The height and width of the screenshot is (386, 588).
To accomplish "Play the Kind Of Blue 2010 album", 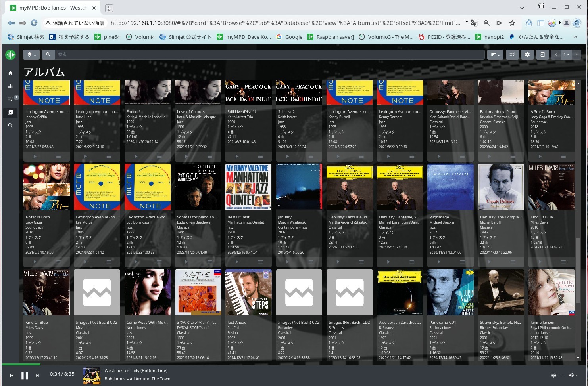I will (x=540, y=262).
